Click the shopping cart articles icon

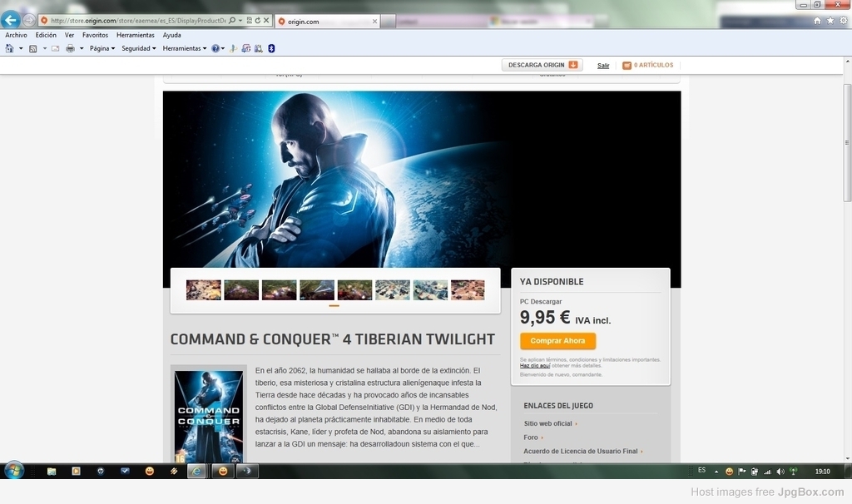(627, 65)
